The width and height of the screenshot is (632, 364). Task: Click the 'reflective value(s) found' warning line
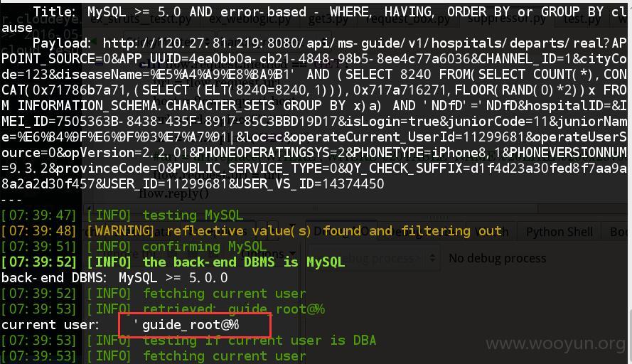[252, 231]
